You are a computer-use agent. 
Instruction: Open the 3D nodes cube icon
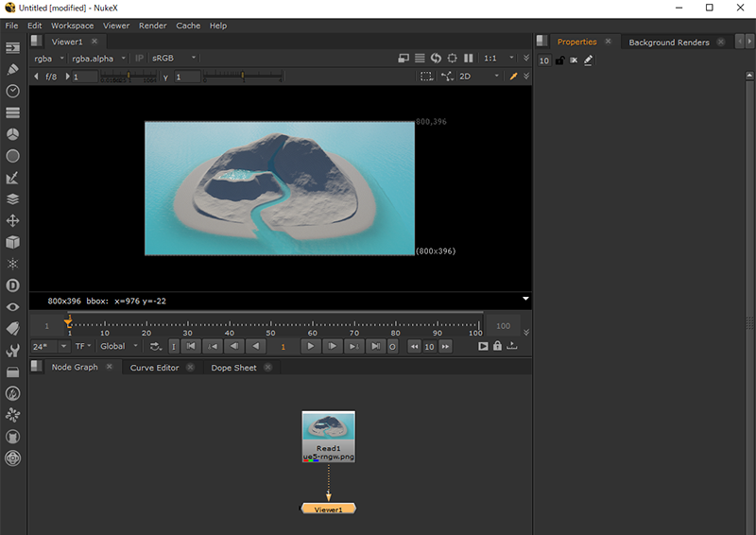[13, 242]
